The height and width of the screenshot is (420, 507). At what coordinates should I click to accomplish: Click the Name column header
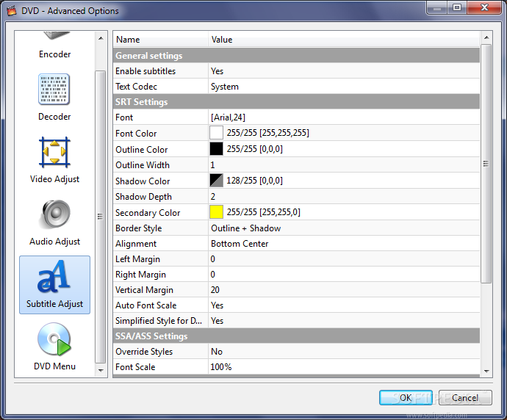pos(161,40)
